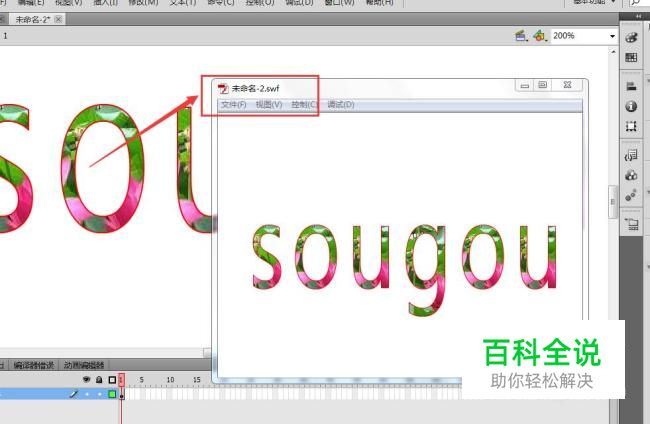Open the 200% zoom dropdown
The image size is (650, 424).
tap(612, 36)
